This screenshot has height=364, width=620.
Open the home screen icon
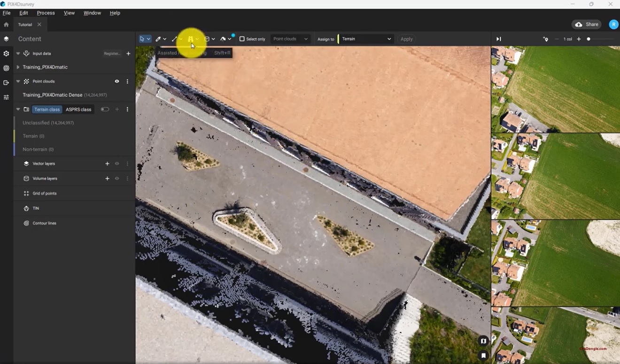point(6,24)
